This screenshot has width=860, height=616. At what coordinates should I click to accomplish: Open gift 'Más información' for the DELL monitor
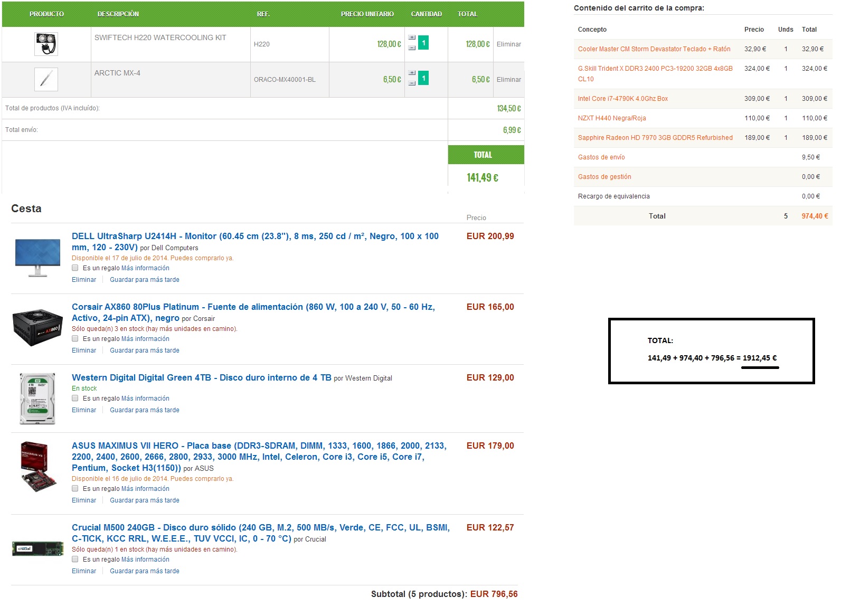tap(145, 268)
